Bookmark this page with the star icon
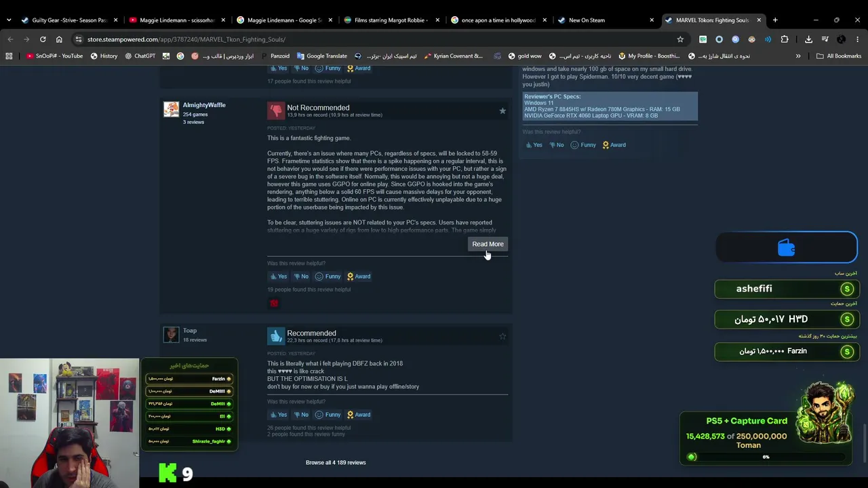This screenshot has width=868, height=488. click(680, 39)
